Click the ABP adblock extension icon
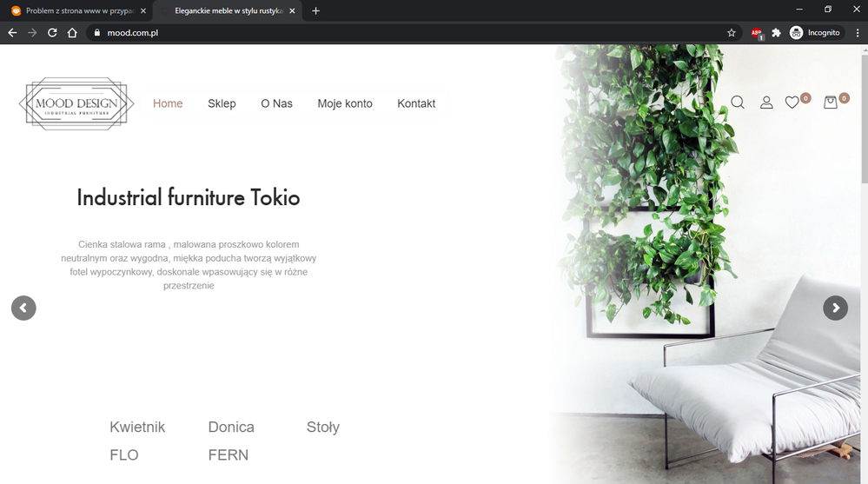This screenshot has height=484, width=868. [757, 33]
